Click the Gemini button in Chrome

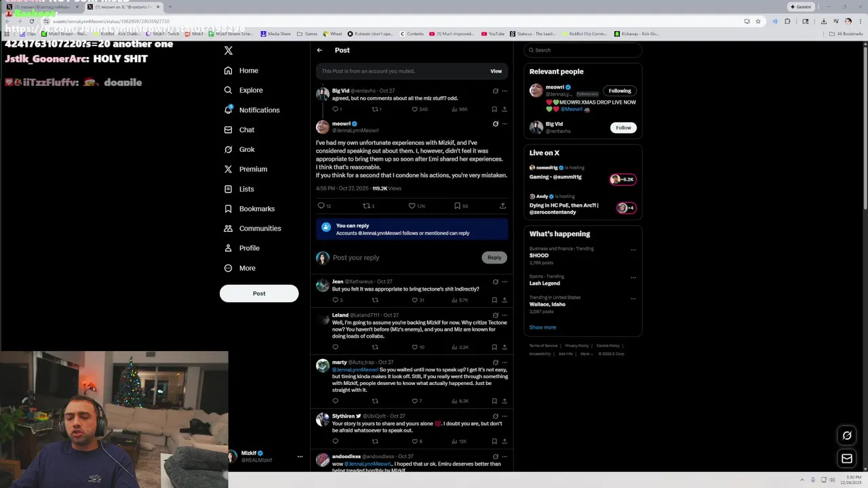click(x=801, y=7)
